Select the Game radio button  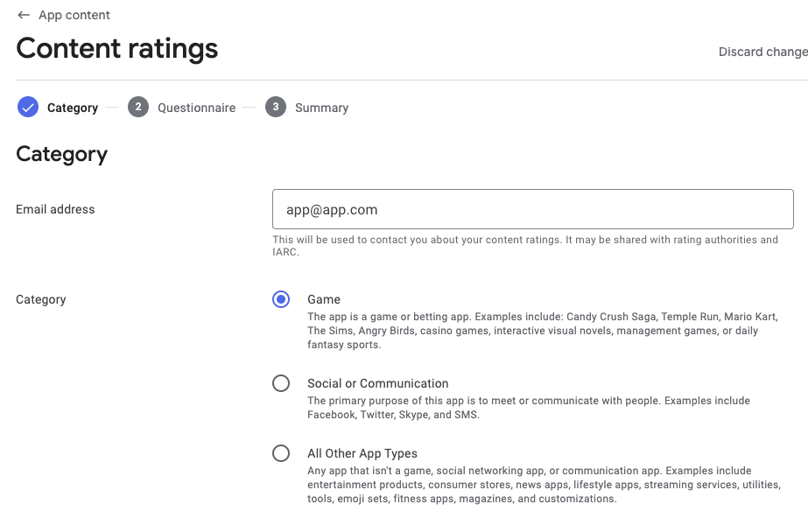click(x=281, y=299)
